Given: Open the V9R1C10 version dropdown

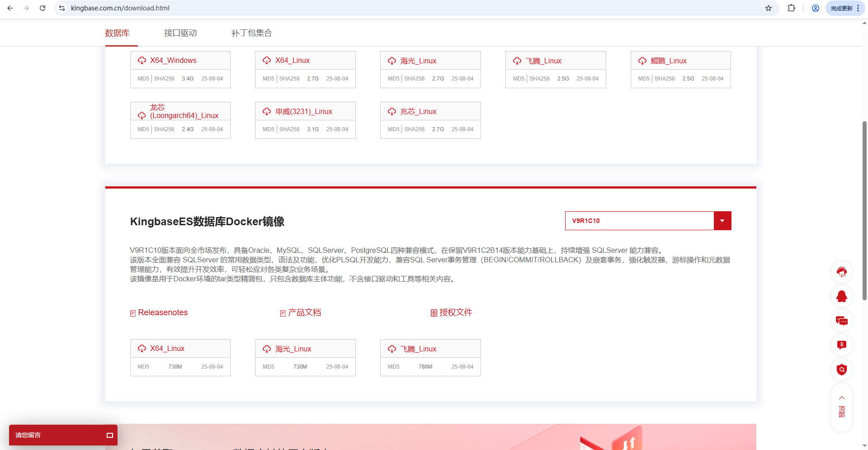Looking at the screenshot, I should [648, 221].
